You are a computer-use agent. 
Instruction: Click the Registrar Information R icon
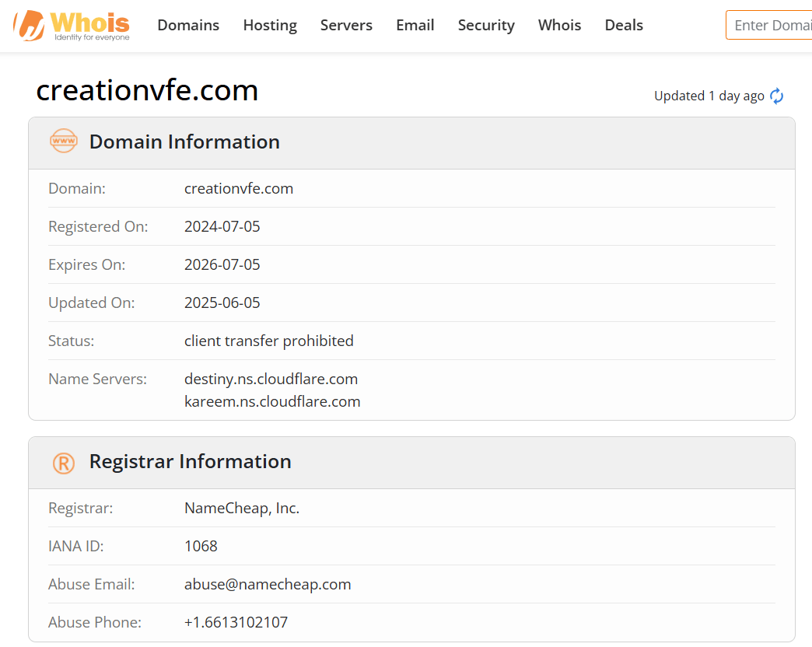[64, 463]
